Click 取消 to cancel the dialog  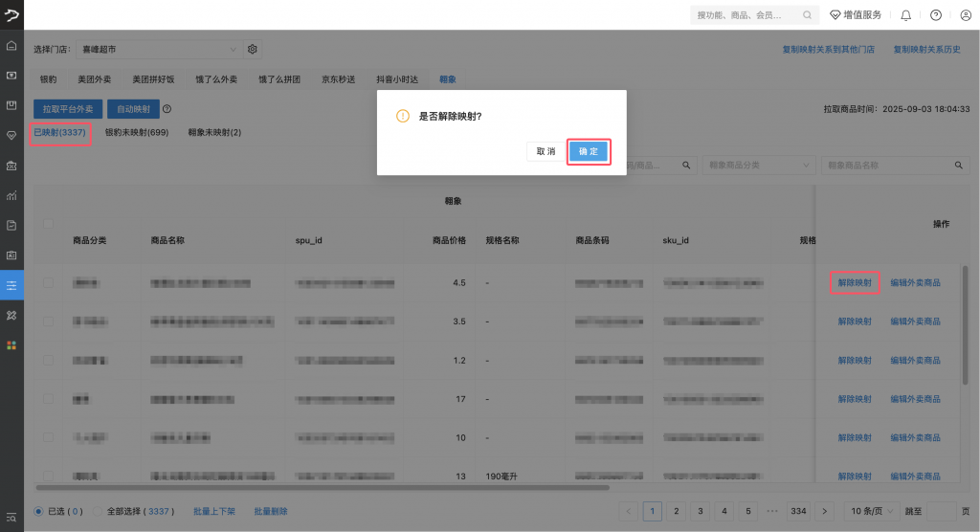point(546,151)
